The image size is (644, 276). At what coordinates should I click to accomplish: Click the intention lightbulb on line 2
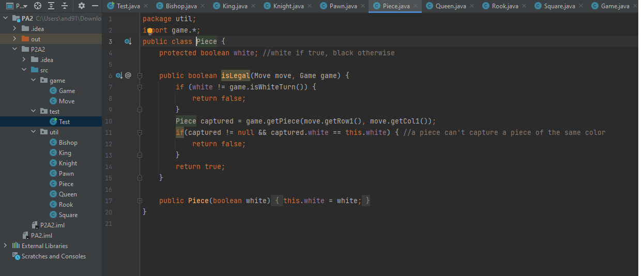click(x=150, y=31)
